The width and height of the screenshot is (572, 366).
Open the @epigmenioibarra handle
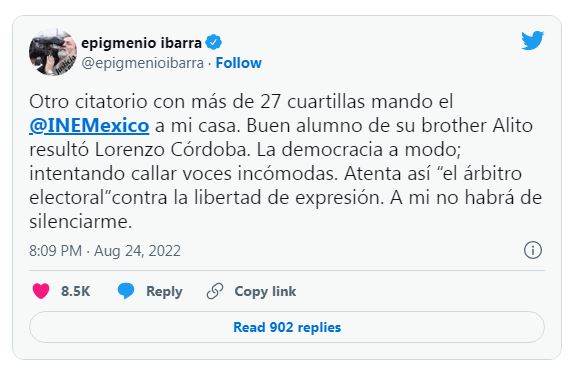pos(143,63)
